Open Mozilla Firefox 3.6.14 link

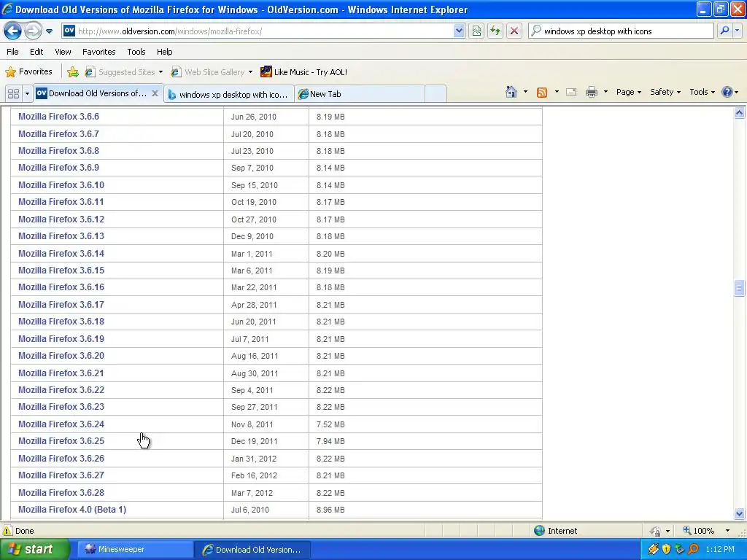[x=61, y=253]
